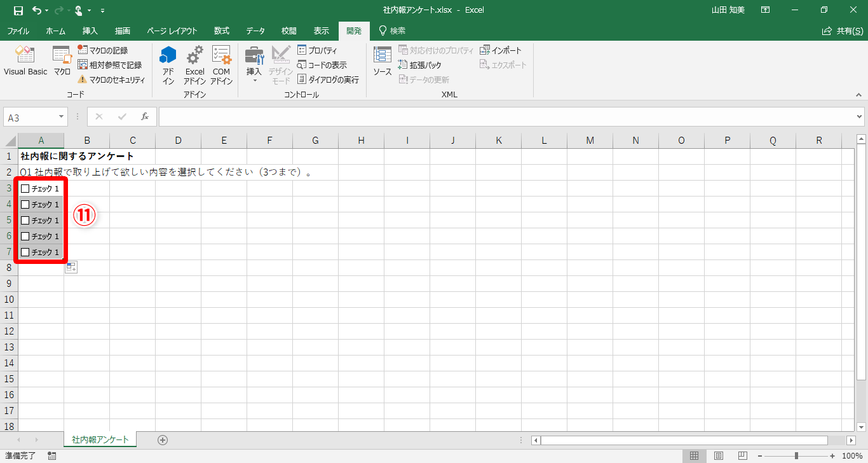This screenshot has width=868, height=463.
Task: Zoom in with the plus button
Action: pyautogui.click(x=832, y=455)
